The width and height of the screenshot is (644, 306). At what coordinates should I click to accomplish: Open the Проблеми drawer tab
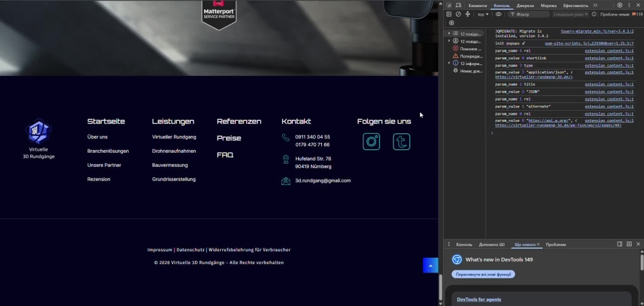coord(556,244)
